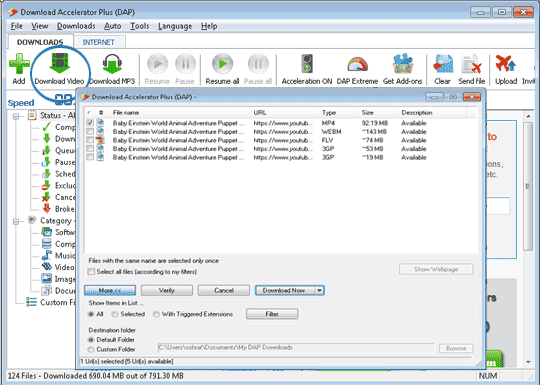Open the View menu
Screen dimensions: 540x385
tap(40, 26)
